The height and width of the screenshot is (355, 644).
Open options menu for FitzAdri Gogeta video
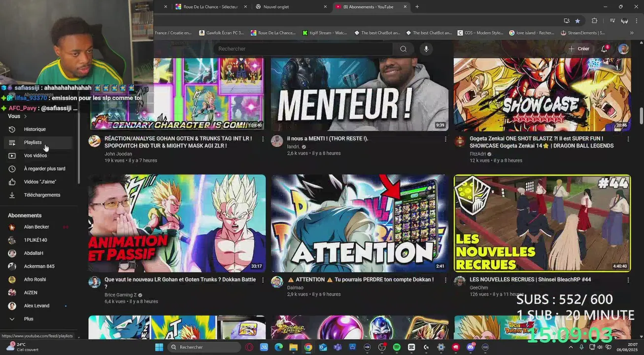(628, 140)
